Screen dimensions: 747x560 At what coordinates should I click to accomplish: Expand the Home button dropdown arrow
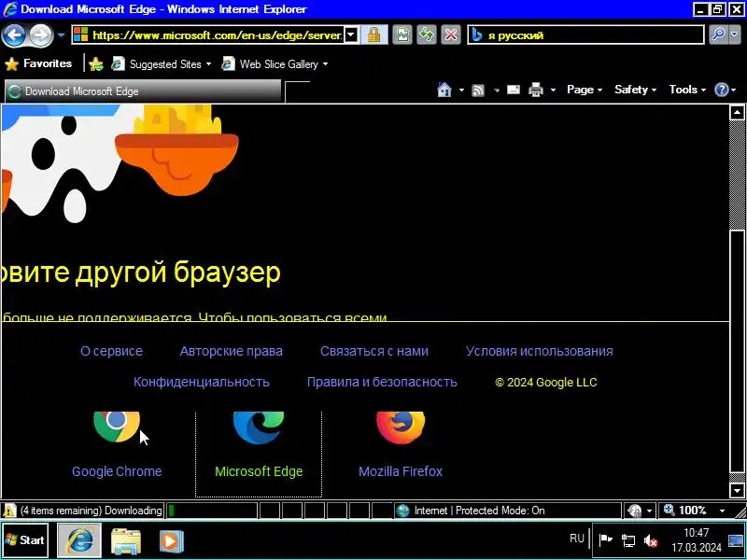click(461, 90)
